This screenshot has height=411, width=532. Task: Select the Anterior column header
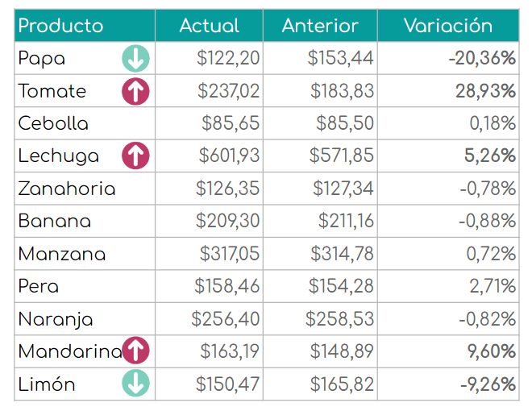click(320, 26)
